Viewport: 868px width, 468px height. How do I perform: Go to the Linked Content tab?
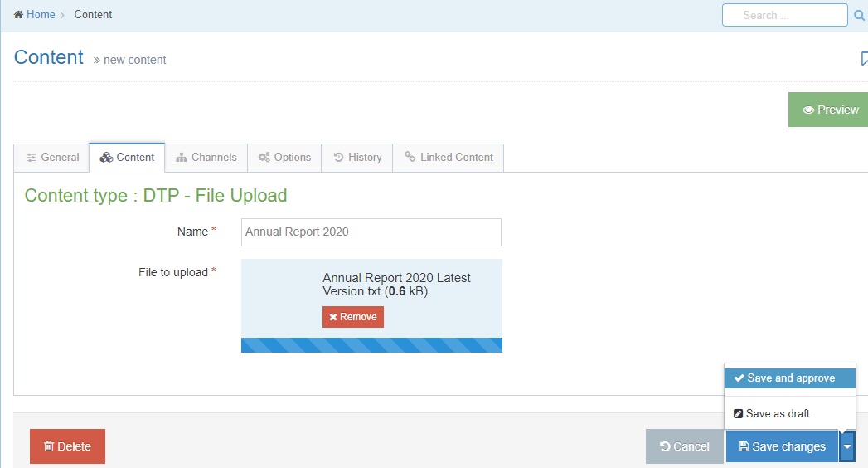(448, 158)
